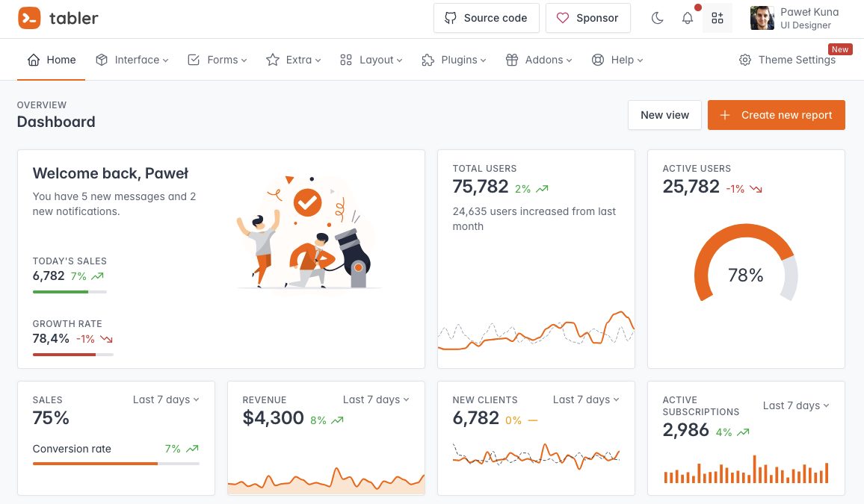Viewport: 864px width, 504px height.
Task: Click the Conversion rate progress bar
Action: (x=116, y=463)
